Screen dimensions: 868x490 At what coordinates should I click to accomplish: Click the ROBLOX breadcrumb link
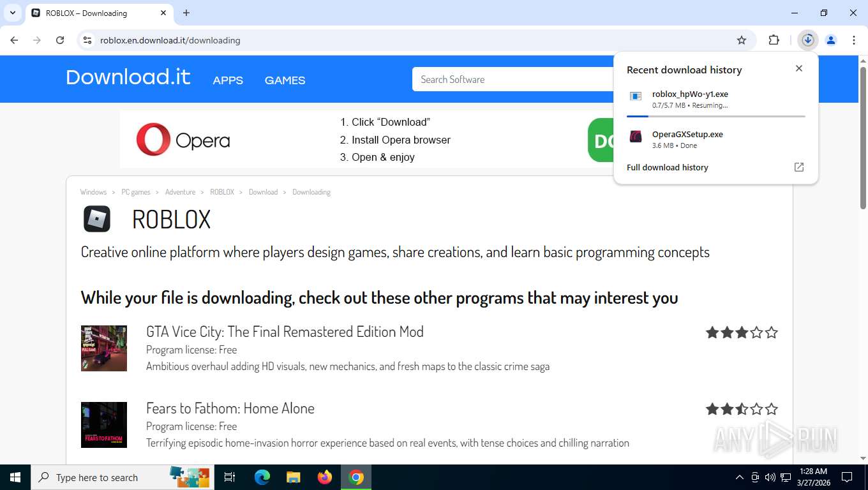222,192
